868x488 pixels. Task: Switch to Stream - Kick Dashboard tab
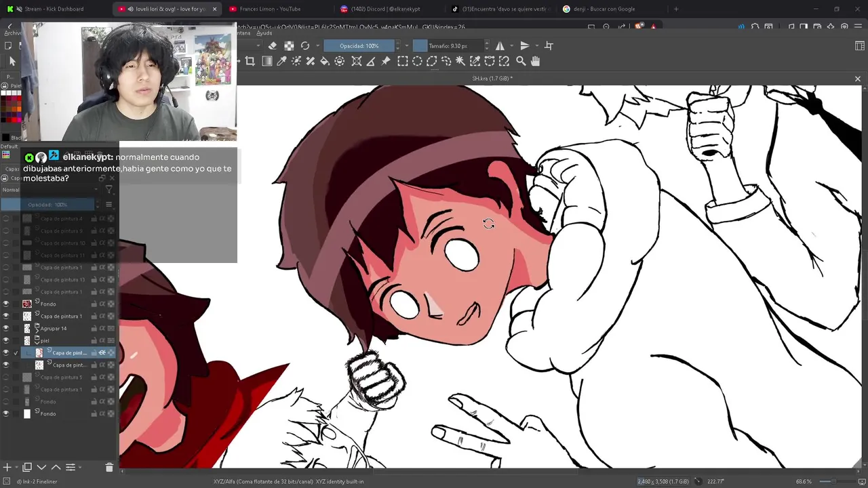click(x=54, y=9)
